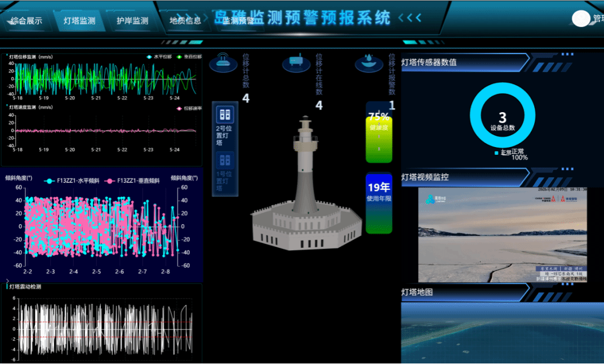604x364 pixels.
Task: Click the triple chevron arrows beside title
Action: 410,18
